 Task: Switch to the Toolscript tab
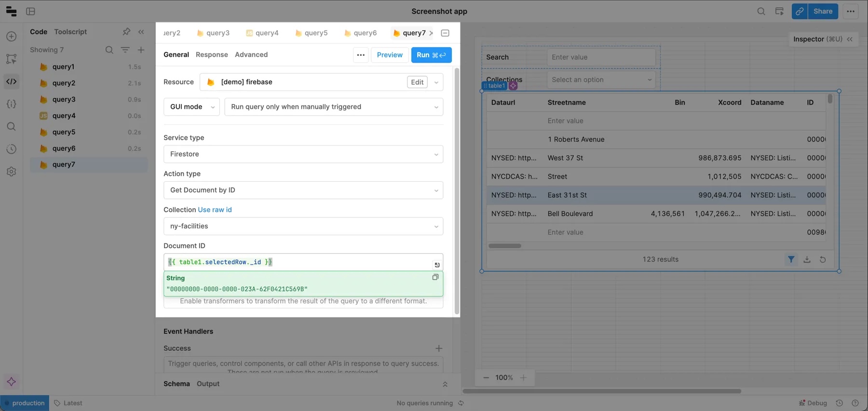70,32
